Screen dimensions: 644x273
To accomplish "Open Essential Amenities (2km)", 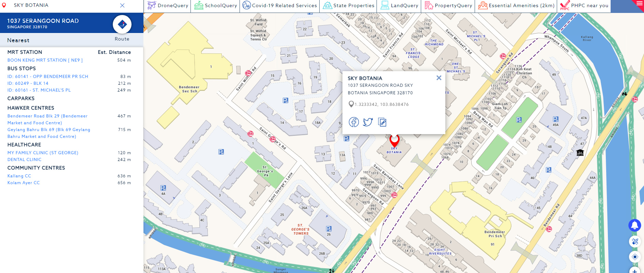I will pos(516,5).
